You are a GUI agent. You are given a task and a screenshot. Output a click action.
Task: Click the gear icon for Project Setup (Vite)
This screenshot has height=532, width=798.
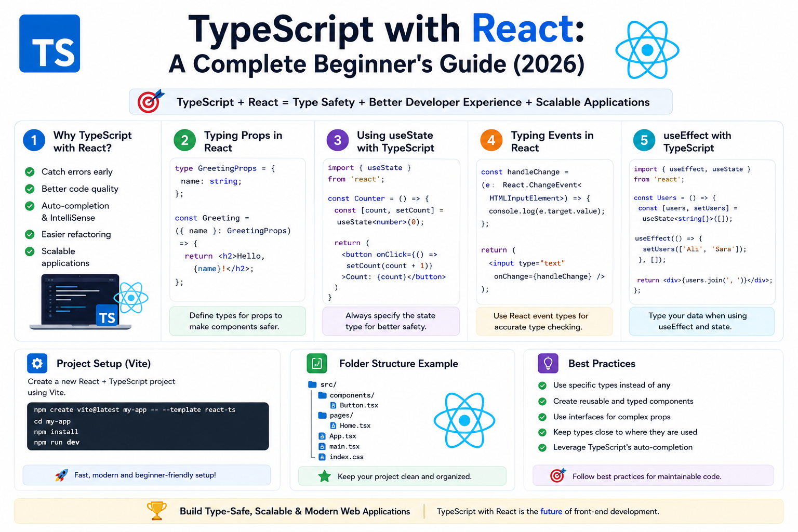coord(37,364)
